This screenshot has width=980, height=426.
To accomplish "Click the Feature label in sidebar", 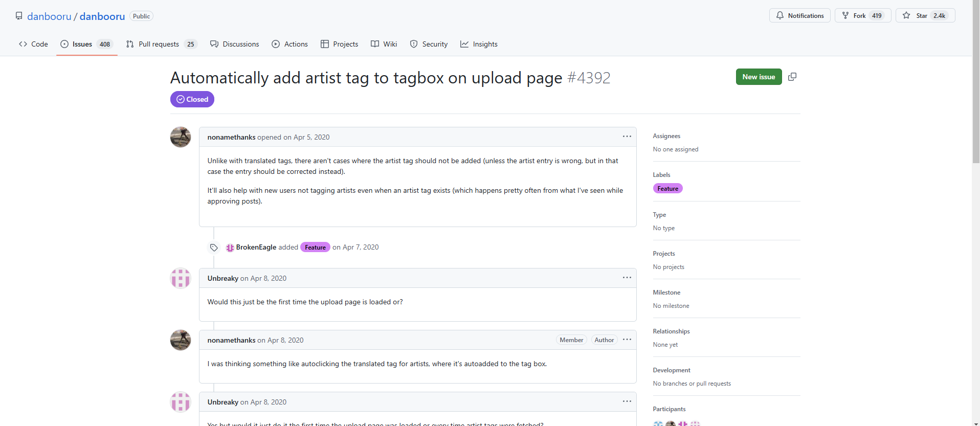I will coord(667,189).
